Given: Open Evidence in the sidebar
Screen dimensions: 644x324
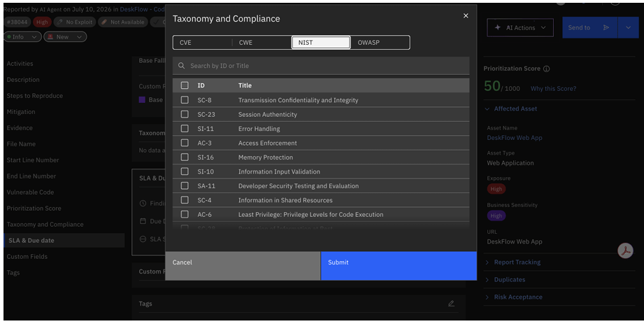Looking at the screenshot, I should click(x=20, y=128).
